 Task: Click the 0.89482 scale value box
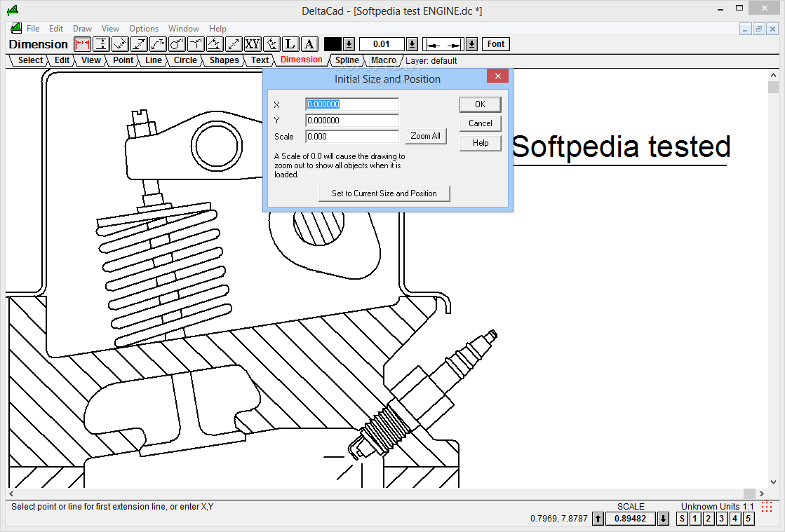pos(630,519)
